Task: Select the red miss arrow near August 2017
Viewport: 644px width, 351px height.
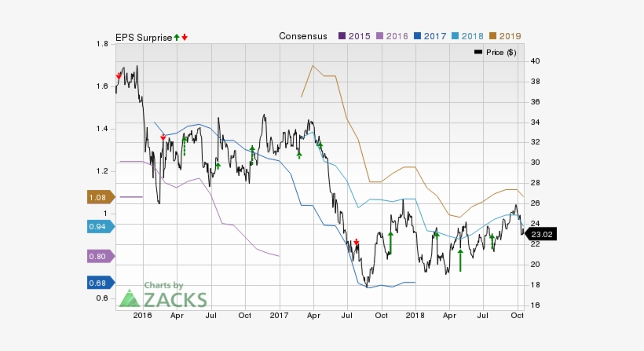Action: click(357, 242)
